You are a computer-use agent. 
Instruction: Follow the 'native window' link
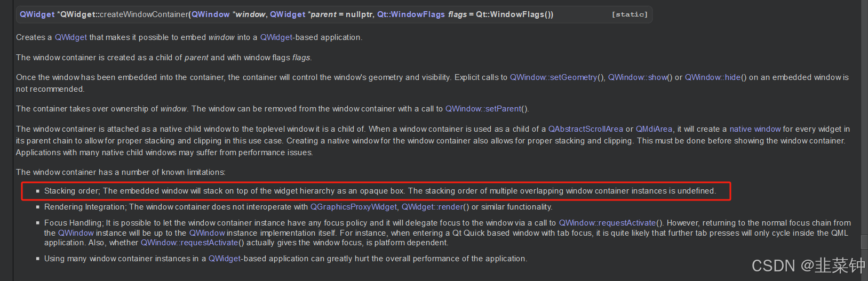755,129
